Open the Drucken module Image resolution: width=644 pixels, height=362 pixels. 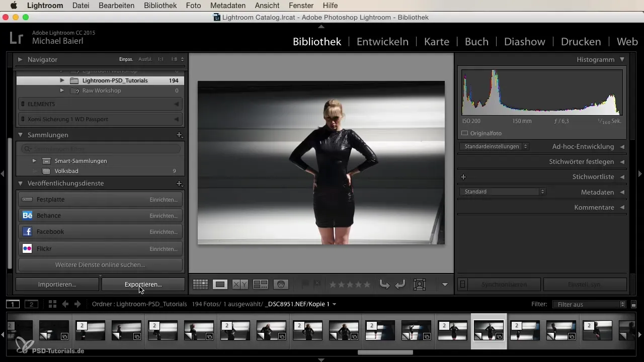pos(581,42)
